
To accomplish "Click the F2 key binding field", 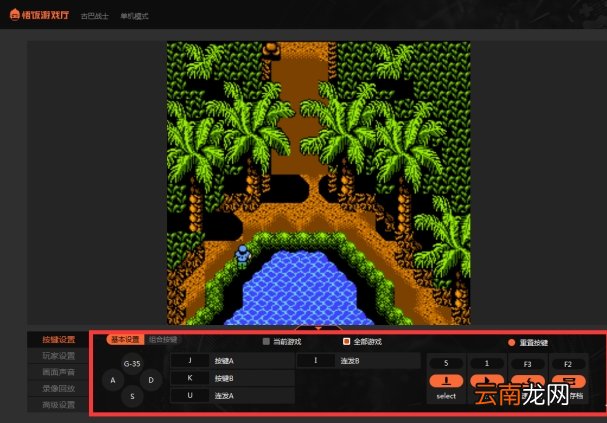I will click(x=568, y=364).
